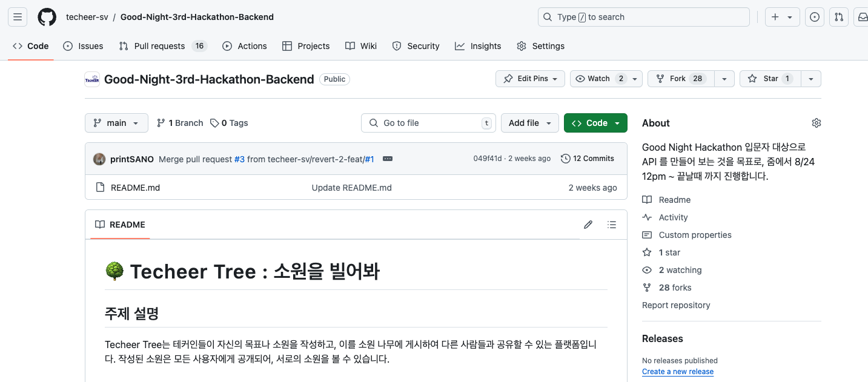Open the main branch dropdown

click(x=116, y=122)
